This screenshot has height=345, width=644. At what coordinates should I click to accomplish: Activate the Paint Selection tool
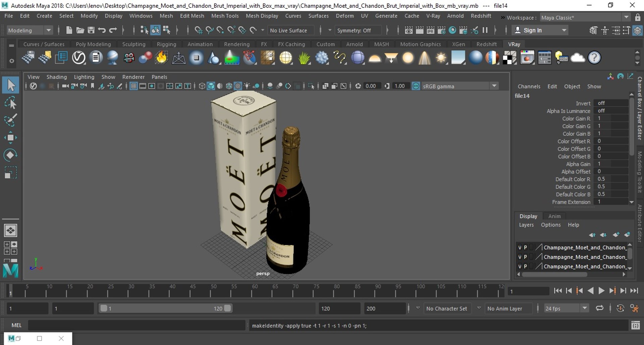tap(11, 120)
